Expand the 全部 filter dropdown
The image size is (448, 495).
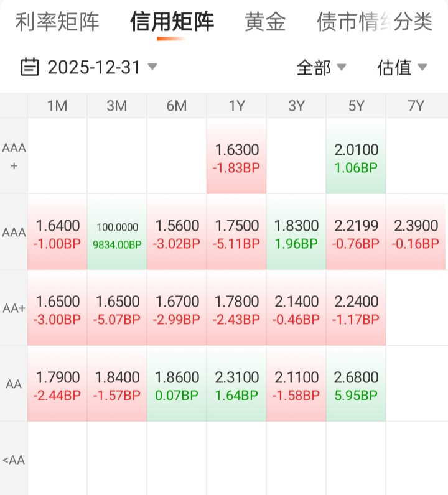point(321,67)
